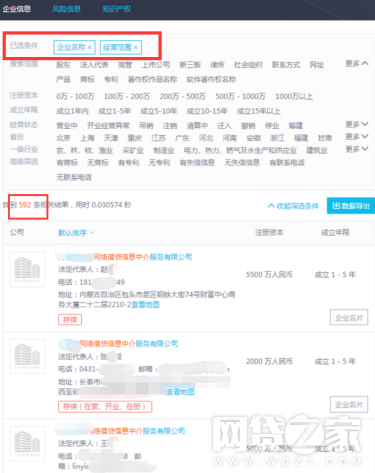375x473 pixels.
Task: Filter province 北京
Action: click(x=63, y=138)
